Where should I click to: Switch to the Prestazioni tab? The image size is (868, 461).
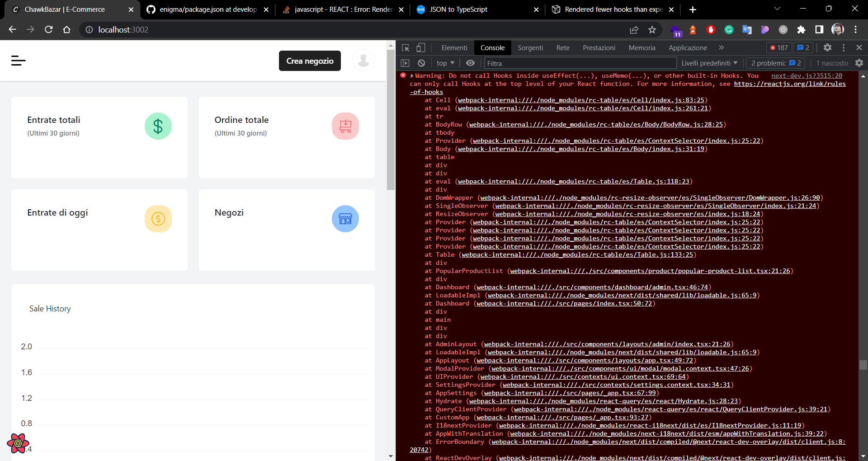coord(599,48)
